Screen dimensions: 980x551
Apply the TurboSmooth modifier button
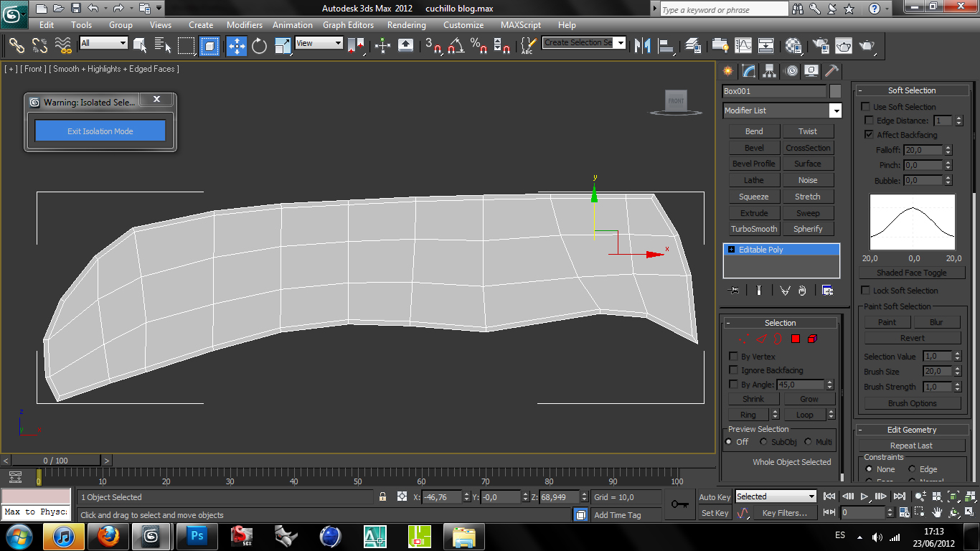(754, 229)
